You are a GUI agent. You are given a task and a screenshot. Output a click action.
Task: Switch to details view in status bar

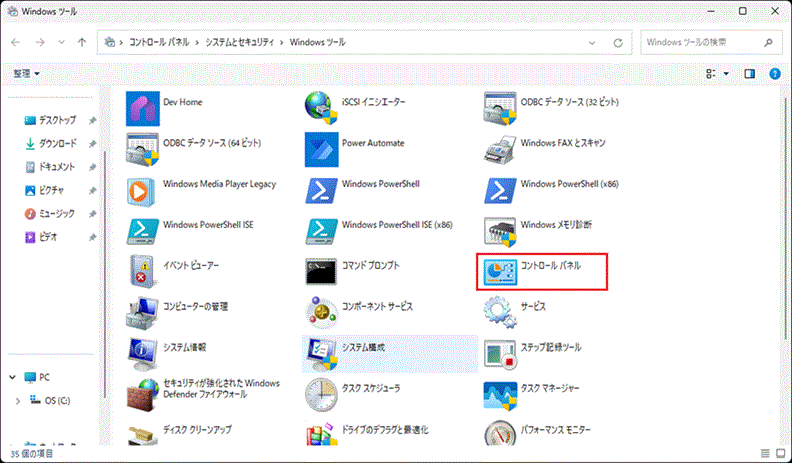(765, 453)
